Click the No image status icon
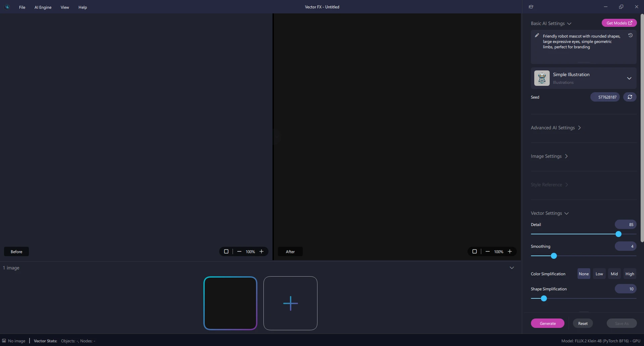 4,341
